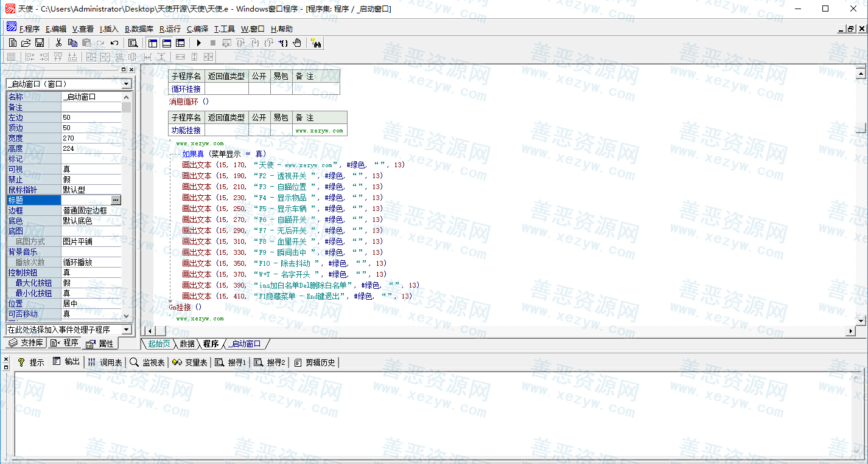The image size is (868, 464).
Task: Click the magnifier find icon in the toolbar
Action: click(x=133, y=43)
